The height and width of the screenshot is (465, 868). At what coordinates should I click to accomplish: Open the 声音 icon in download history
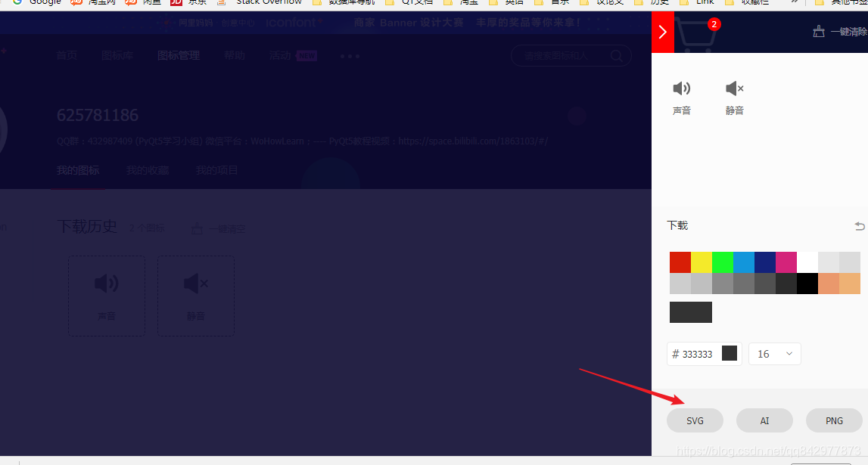(x=106, y=296)
